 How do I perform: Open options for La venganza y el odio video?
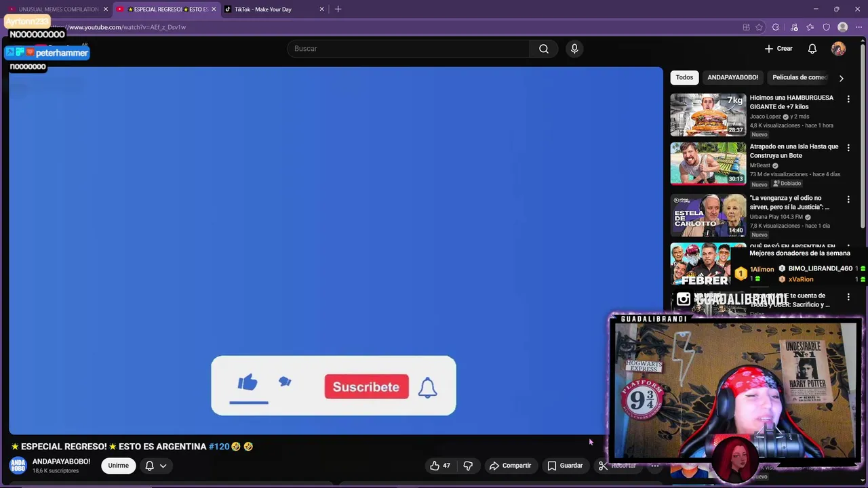848,199
